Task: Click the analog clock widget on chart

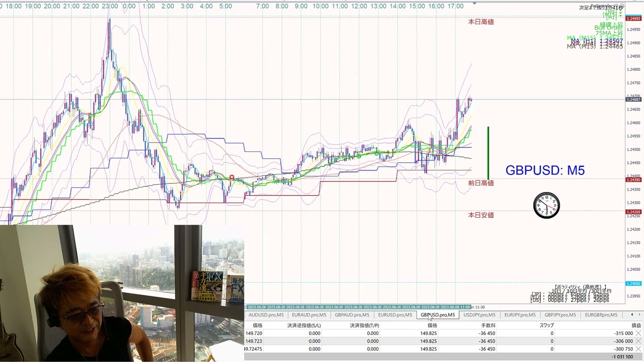Action: 546,205
